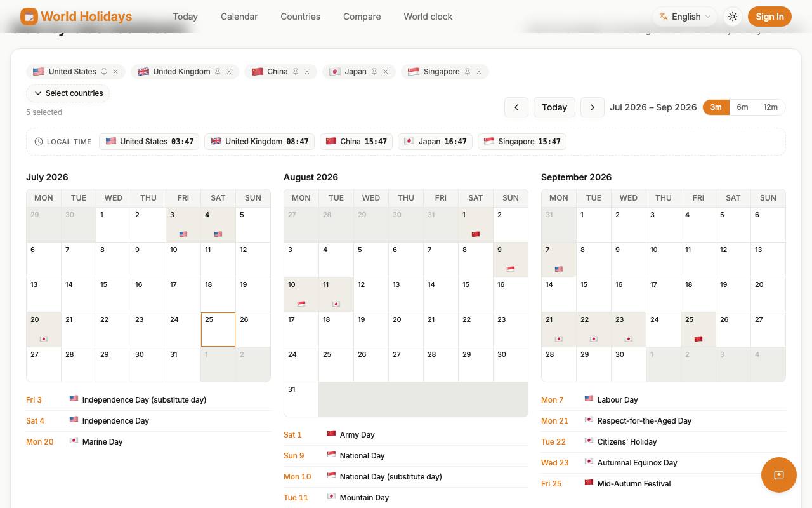Click US flag on September 7 cell

pos(559,269)
